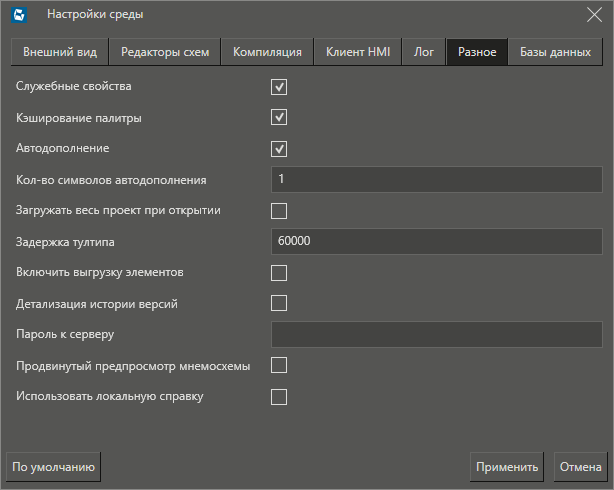Enable Загружать весь проект при открытии
The width and height of the screenshot is (614, 490).
coord(279,211)
